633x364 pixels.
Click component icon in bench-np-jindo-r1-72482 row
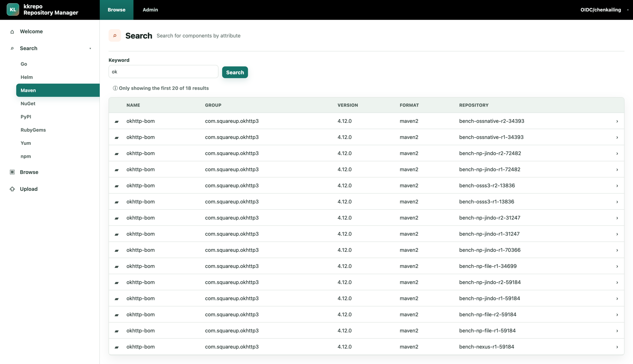point(117,170)
